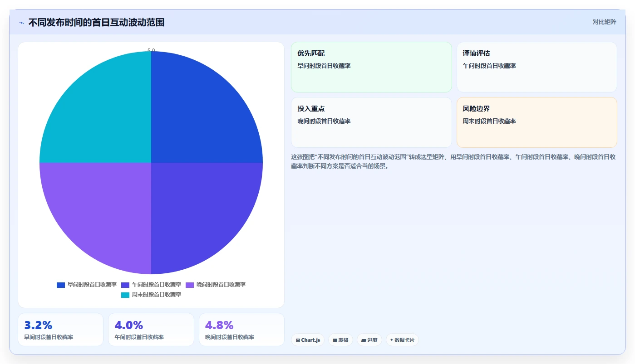The image size is (635, 364).
Task: Toggle legend item 晚间时段首日收藏率
Action: [216, 285]
